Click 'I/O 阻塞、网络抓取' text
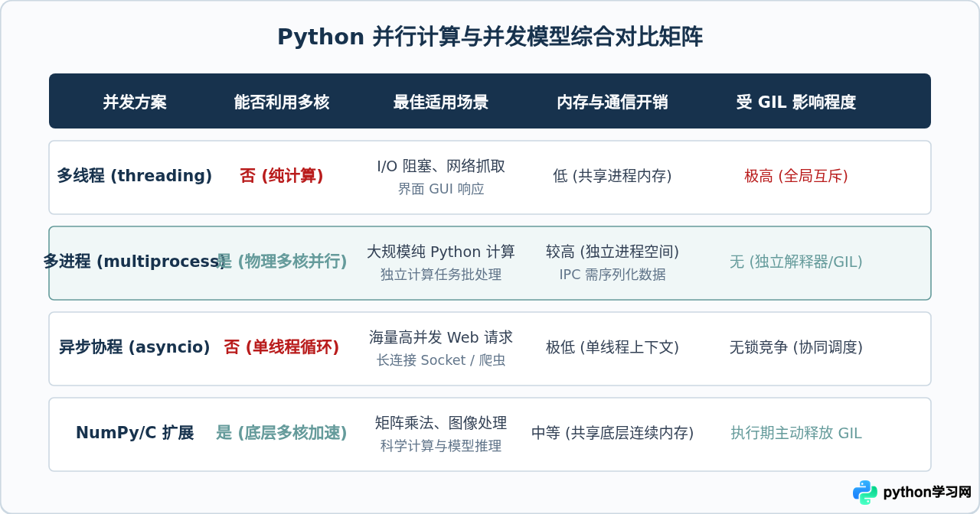 pos(441,166)
